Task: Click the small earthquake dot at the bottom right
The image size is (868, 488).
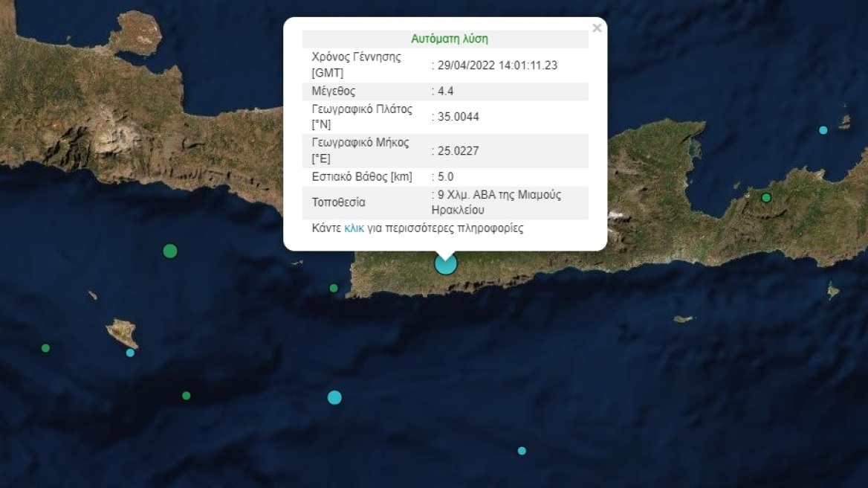Action: coord(522,450)
